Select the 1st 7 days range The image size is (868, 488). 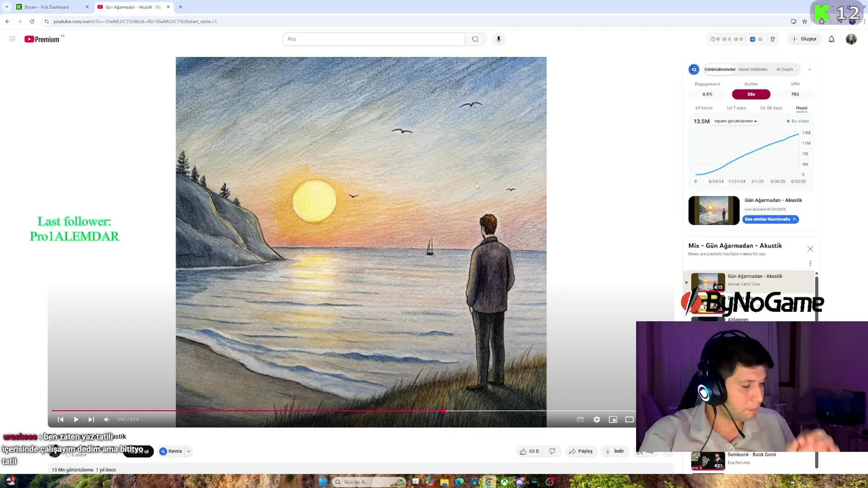(736, 108)
